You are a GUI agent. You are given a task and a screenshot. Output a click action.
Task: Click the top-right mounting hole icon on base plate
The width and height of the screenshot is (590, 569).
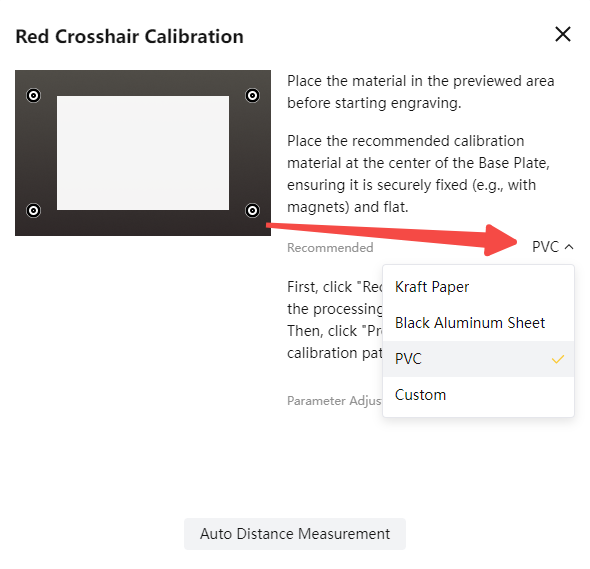click(252, 96)
